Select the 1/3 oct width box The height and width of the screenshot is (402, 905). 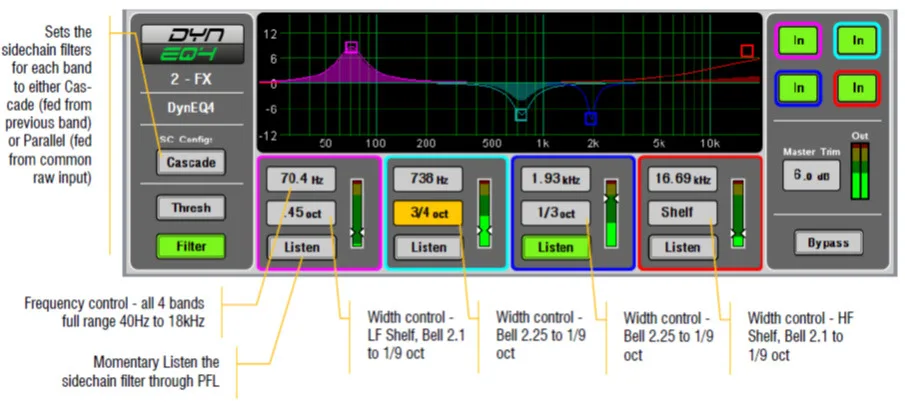point(556,213)
